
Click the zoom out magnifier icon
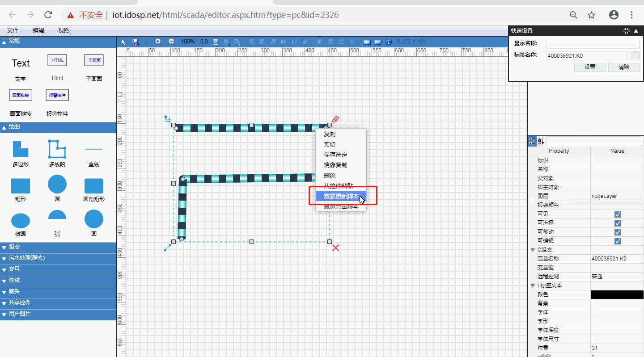pyautogui.click(x=171, y=42)
